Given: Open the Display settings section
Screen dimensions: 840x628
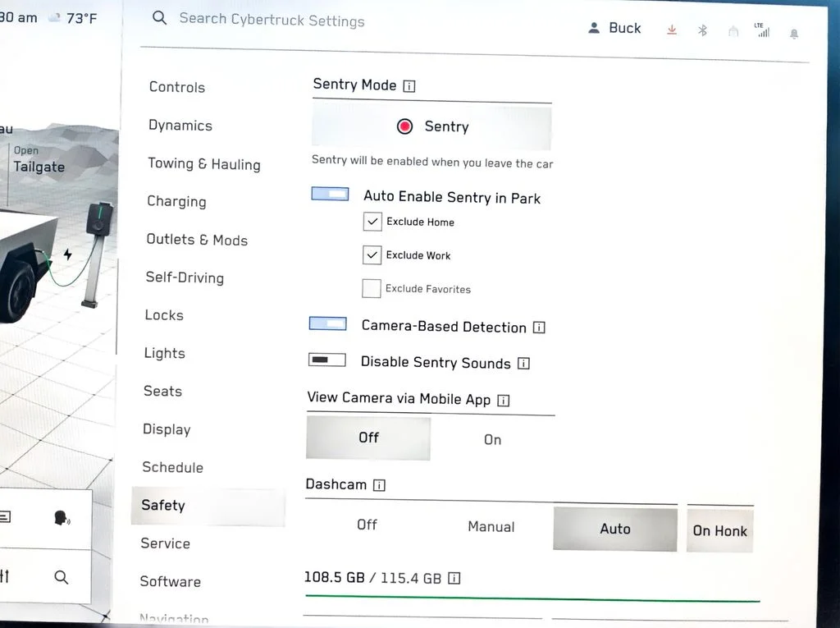Looking at the screenshot, I should click(167, 429).
